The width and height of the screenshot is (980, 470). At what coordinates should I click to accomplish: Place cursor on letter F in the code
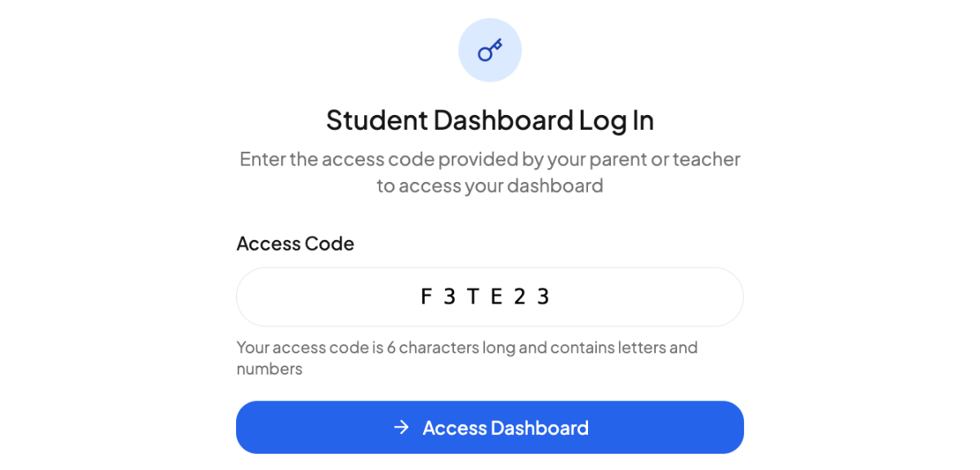(425, 297)
